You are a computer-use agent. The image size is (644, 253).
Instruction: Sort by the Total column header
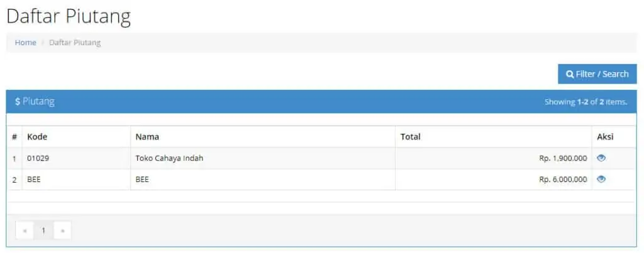coord(410,137)
